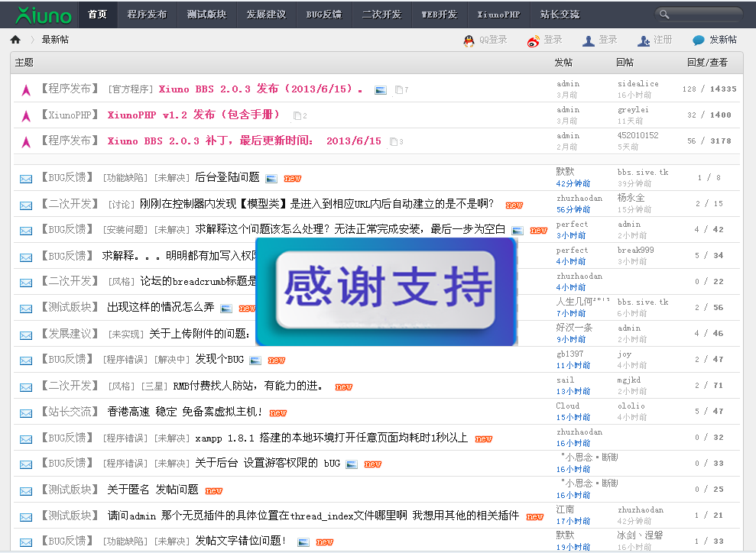Click 【站长交流】 category tag
The image size is (756, 553).
[70, 412]
